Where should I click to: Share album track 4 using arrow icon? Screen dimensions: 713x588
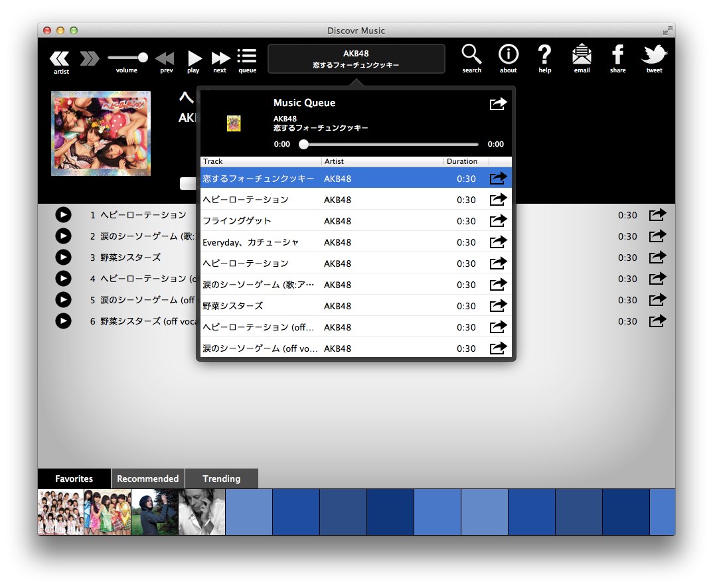pyautogui.click(x=657, y=279)
